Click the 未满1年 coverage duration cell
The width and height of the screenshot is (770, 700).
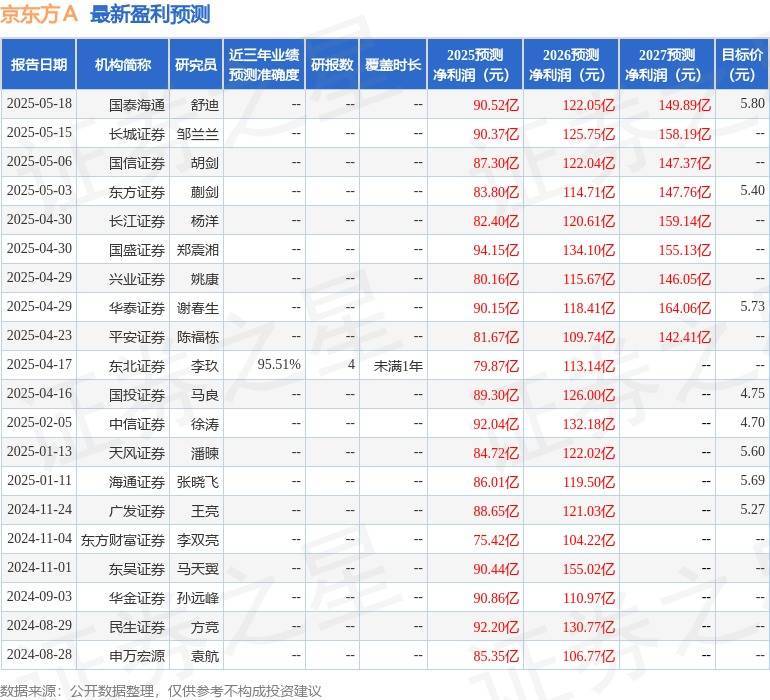[x=398, y=365]
